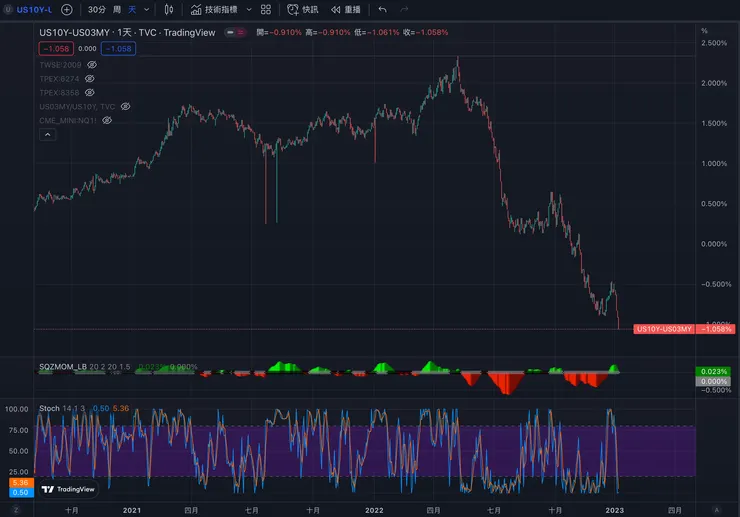Select the 天 daily timeframe
740x517 pixels.
132,9
